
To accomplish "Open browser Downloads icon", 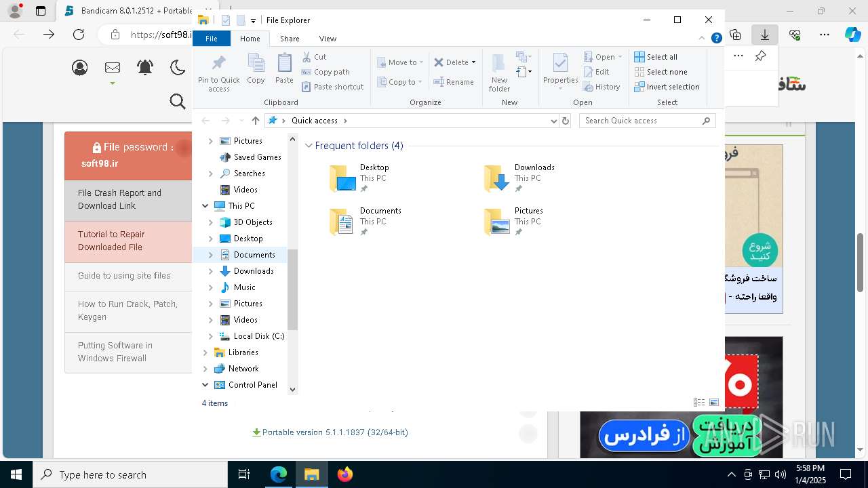I will coord(765,35).
